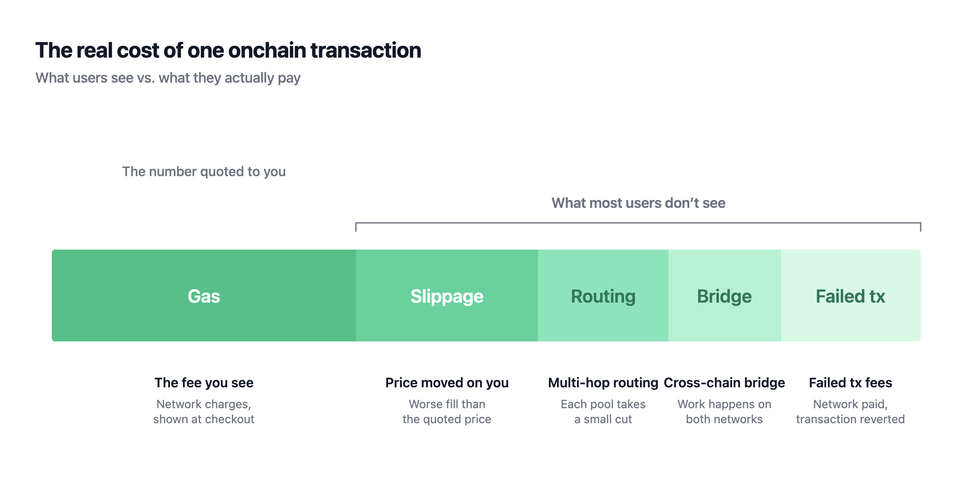This screenshot has width=980, height=490.
Task: Click the bracket line above hidden costs
Action: 638,223
